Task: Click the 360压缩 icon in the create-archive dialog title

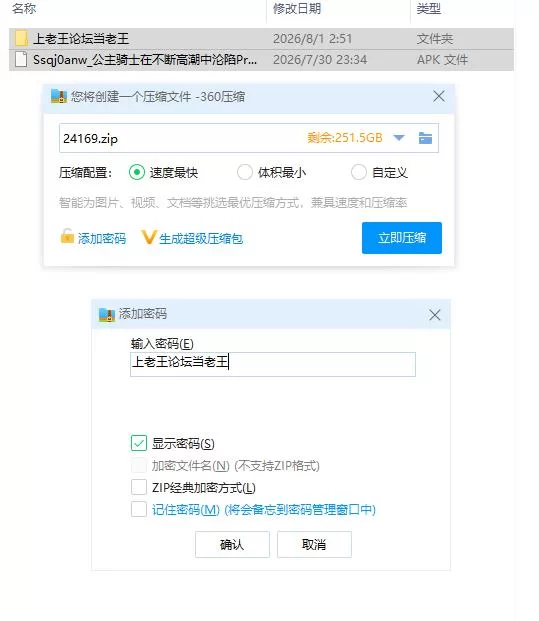Action: click(59, 96)
